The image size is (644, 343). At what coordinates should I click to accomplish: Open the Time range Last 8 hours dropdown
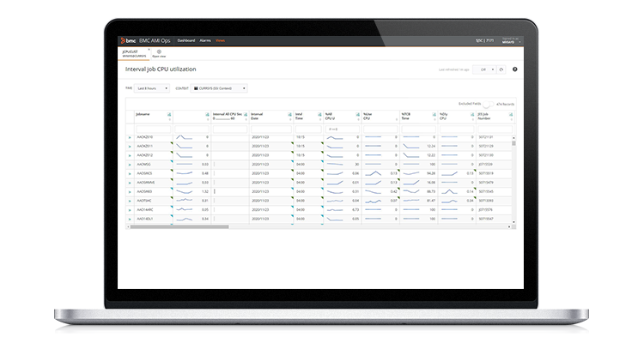point(151,87)
